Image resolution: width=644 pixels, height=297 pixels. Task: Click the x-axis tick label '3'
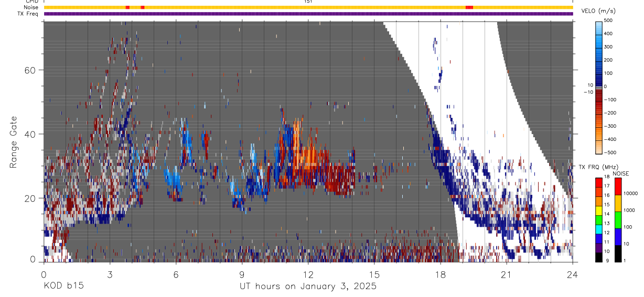110,274
